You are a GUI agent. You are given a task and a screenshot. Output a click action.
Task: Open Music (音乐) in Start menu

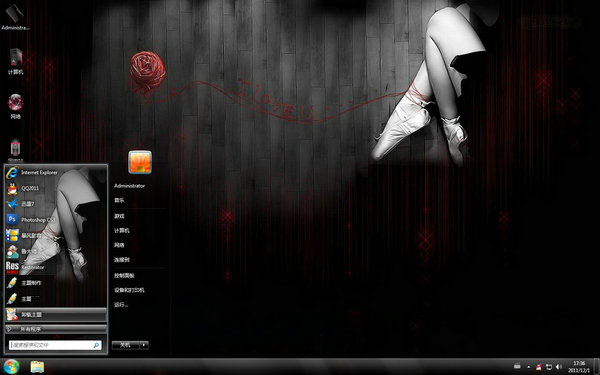click(119, 200)
